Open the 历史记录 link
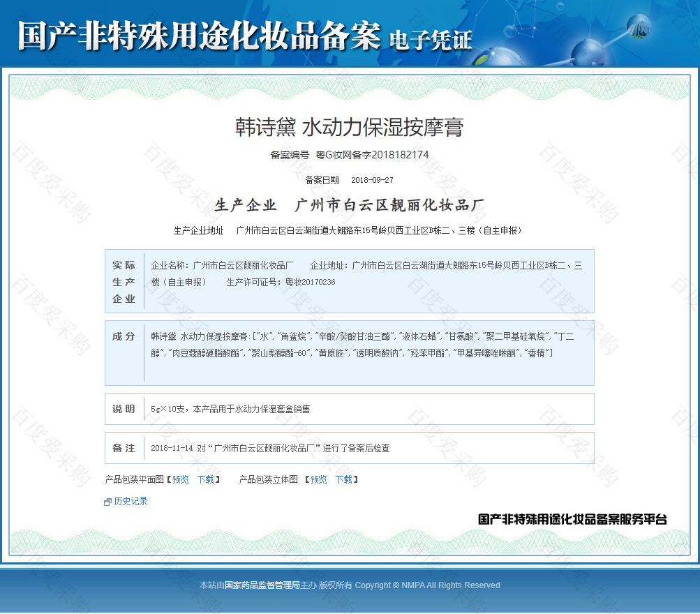The height and width of the screenshot is (614, 700). 131,501
